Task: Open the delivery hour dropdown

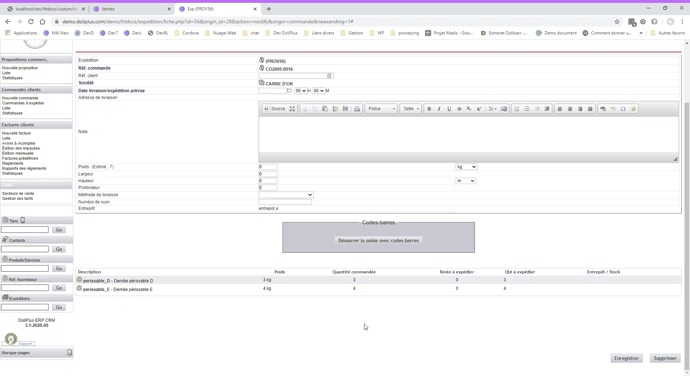Action: click(301, 91)
